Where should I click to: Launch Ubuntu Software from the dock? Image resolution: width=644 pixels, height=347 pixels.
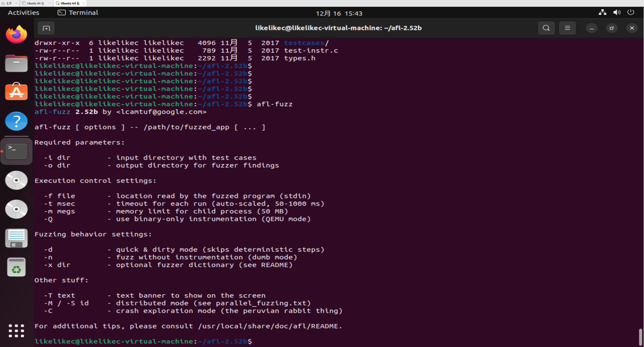(x=16, y=92)
